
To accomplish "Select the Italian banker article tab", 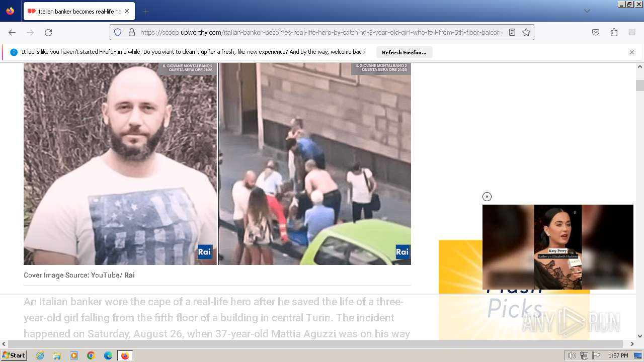I will [79, 11].
